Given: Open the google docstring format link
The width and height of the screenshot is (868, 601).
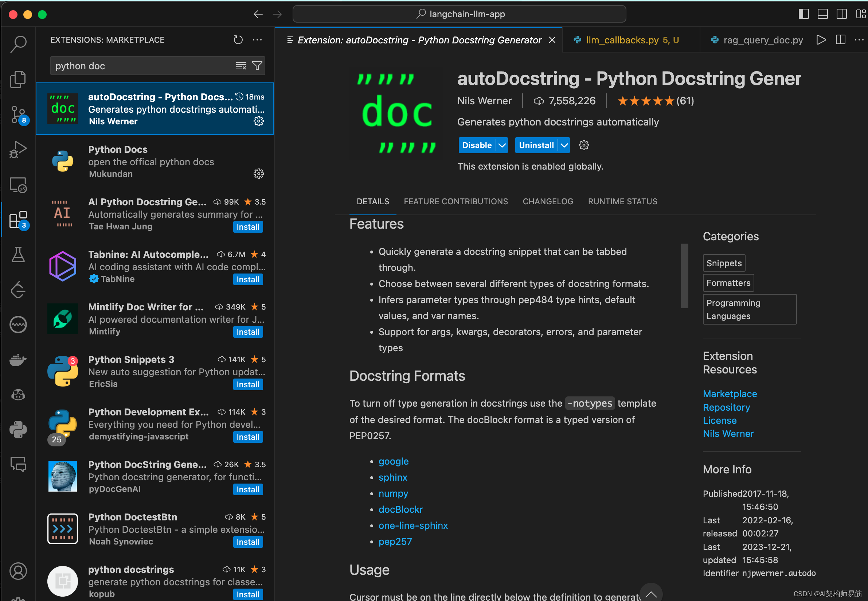Looking at the screenshot, I should pos(393,461).
